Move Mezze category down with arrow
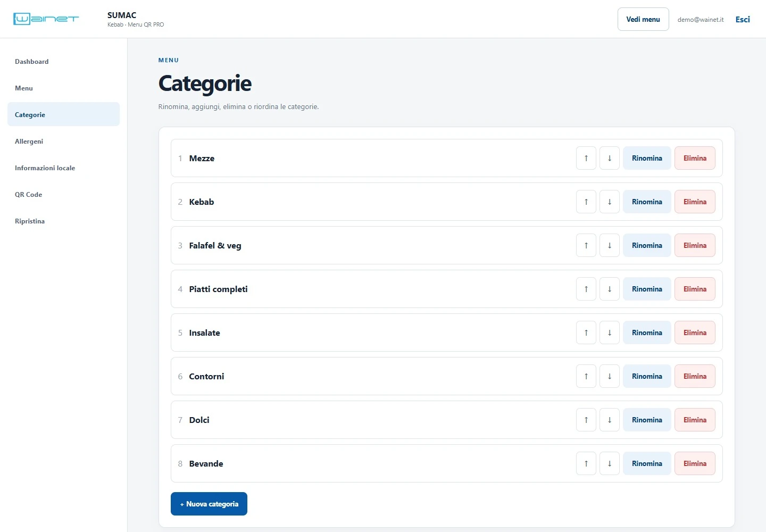 coord(610,158)
